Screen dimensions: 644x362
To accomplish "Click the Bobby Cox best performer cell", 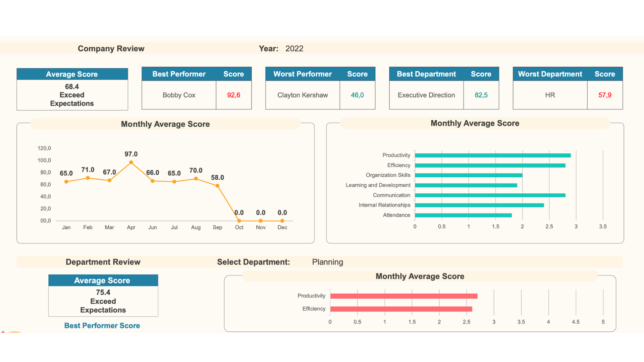I will tap(179, 95).
